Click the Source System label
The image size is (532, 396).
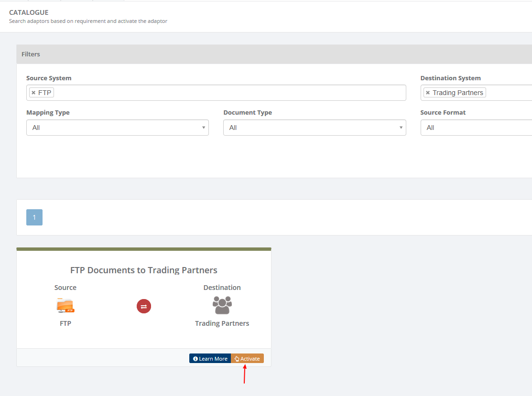(x=49, y=78)
